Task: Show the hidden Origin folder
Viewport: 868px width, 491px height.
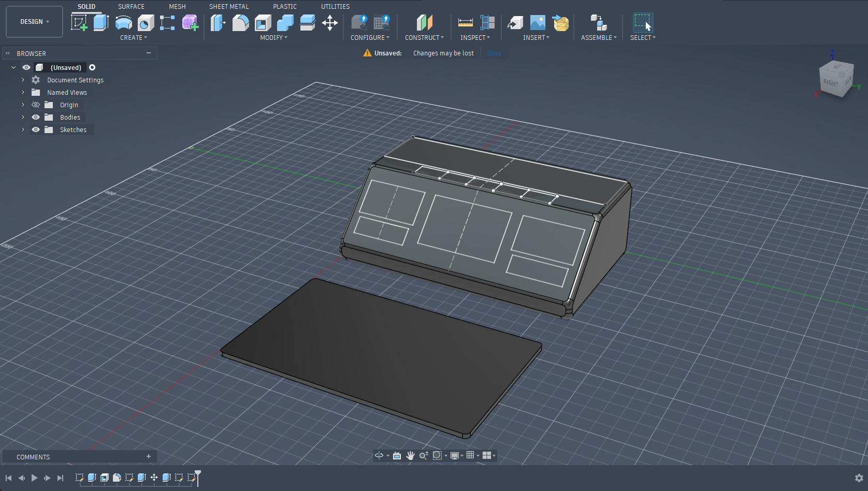Action: (36, 105)
